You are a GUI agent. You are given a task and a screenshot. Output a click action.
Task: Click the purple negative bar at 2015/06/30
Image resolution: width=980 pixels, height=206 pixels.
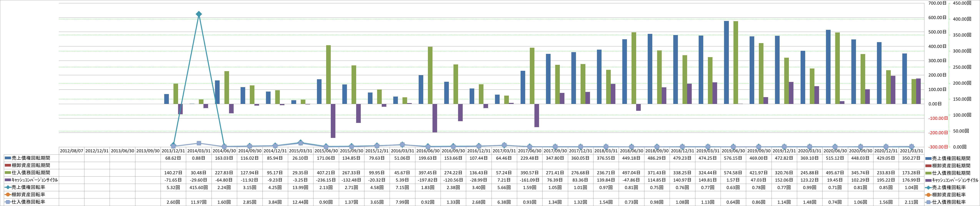pyautogui.click(x=333, y=121)
